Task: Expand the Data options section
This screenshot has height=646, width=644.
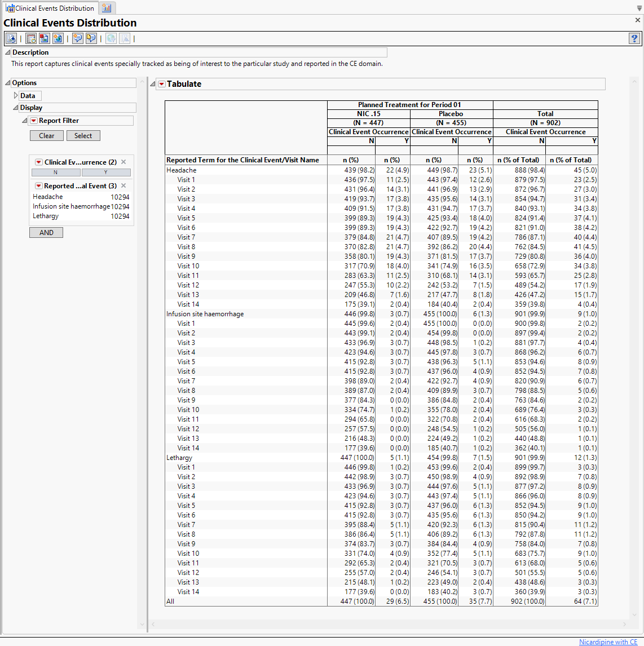Action: tap(16, 96)
